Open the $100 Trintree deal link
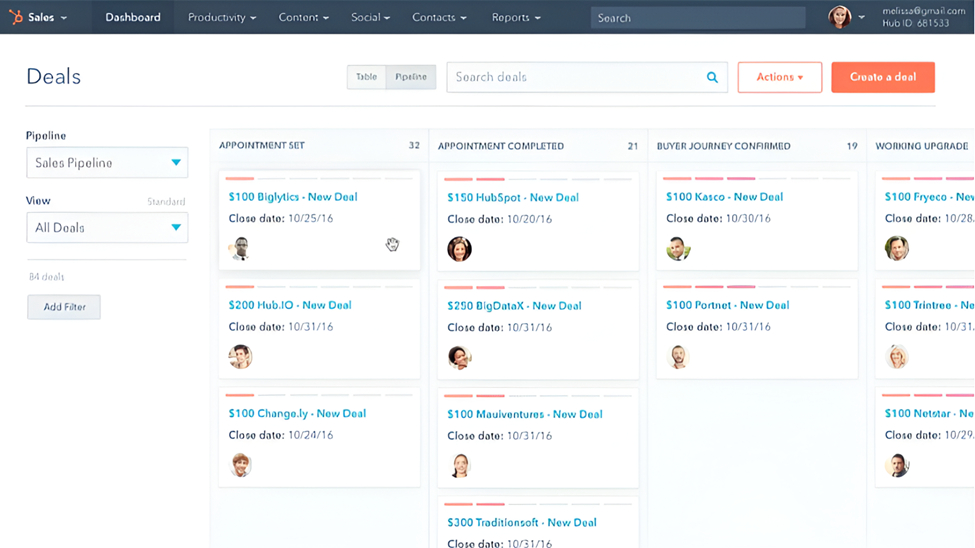 click(930, 305)
